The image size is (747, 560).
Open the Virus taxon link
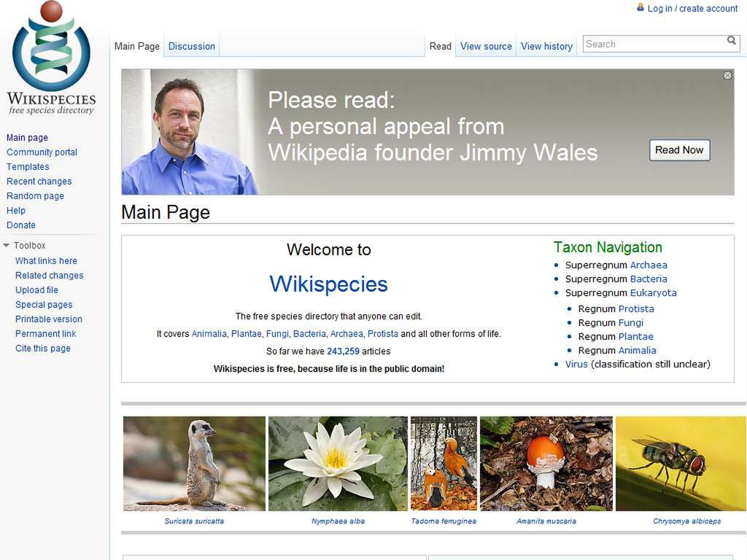point(576,365)
